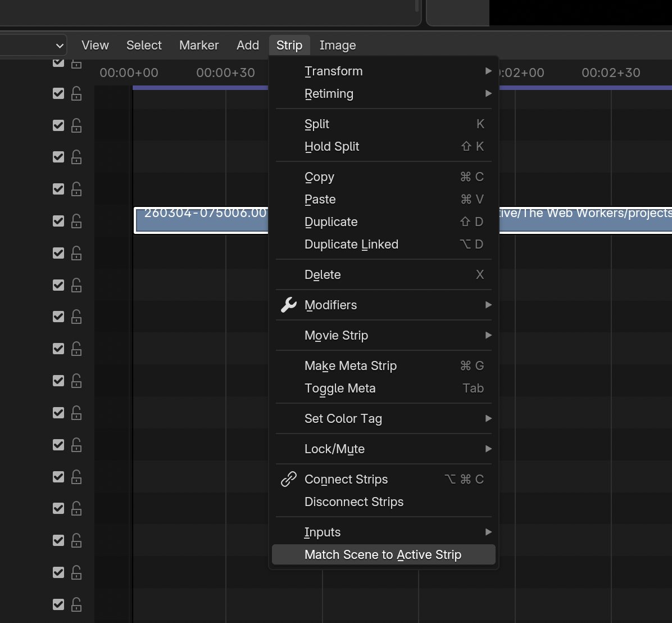The height and width of the screenshot is (623, 672).
Task: Click the Duplicate entry with Shift D shortcut
Action: pyautogui.click(x=384, y=222)
